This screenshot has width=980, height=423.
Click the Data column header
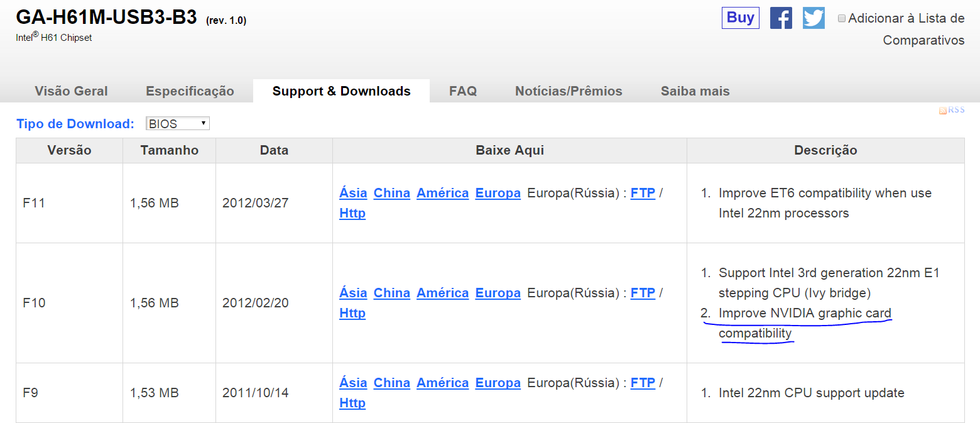coord(274,150)
